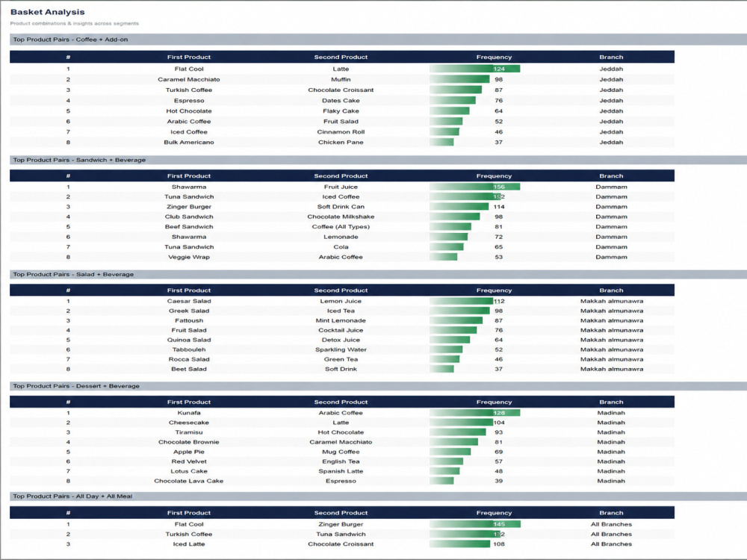Click the frequency value 53

(498, 257)
